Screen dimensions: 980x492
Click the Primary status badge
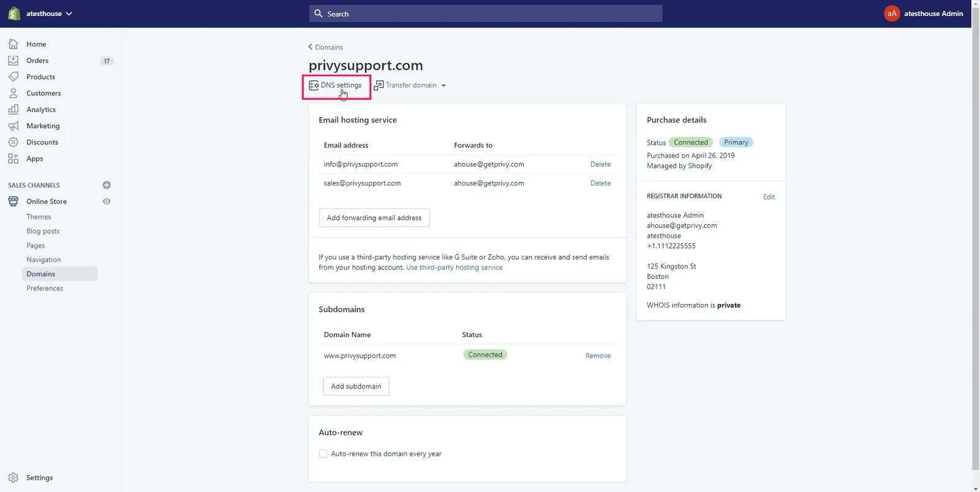point(736,142)
